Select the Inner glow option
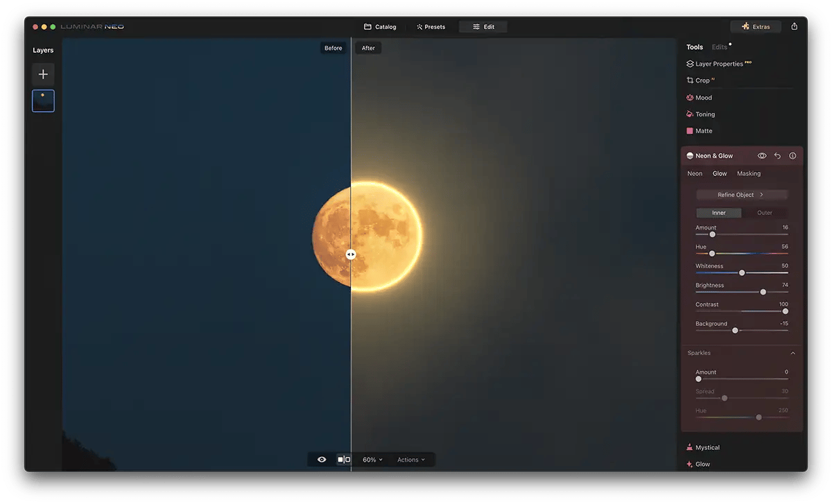This screenshot has width=832, height=504. [x=719, y=213]
